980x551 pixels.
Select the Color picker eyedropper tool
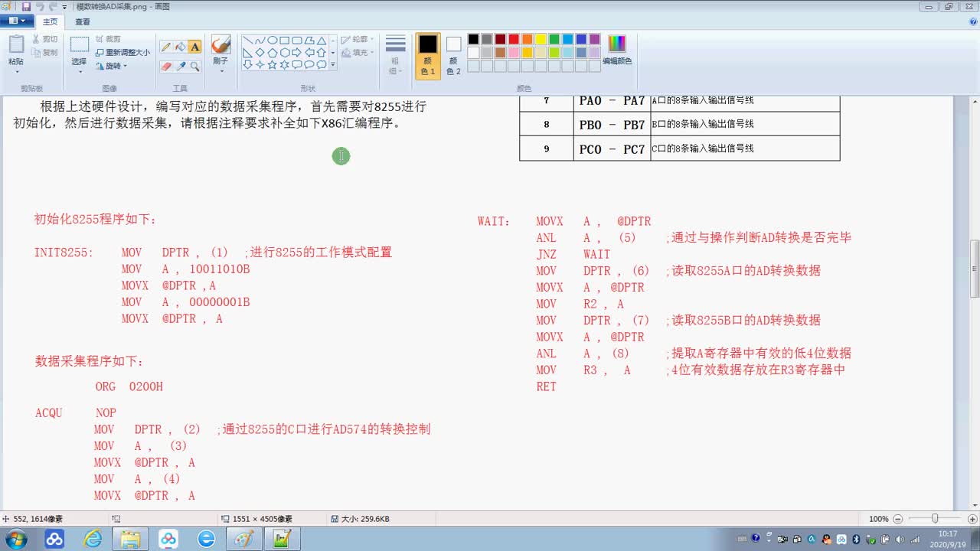coord(181,66)
